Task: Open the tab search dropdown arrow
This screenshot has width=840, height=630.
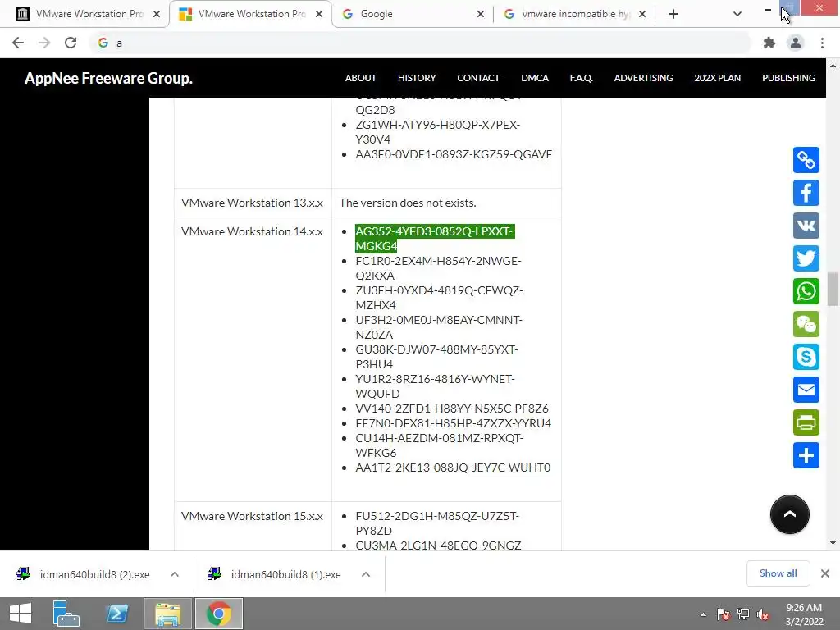Action: pos(737,14)
